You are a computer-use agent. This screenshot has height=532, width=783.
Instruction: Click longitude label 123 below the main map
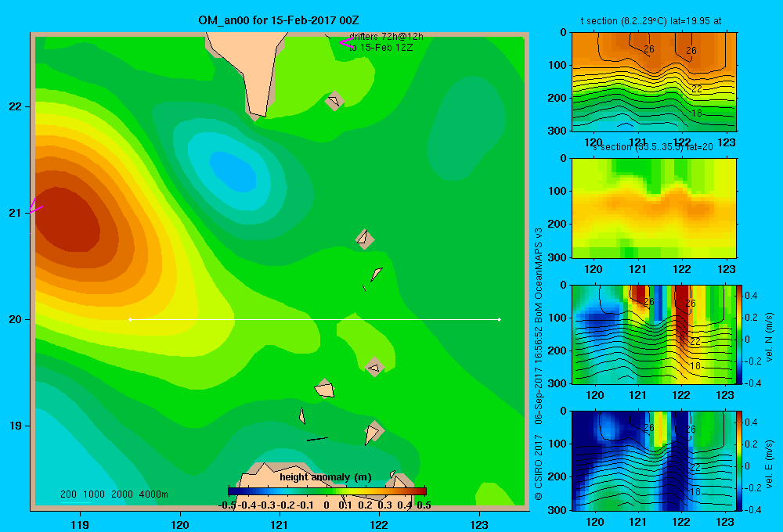479,524
